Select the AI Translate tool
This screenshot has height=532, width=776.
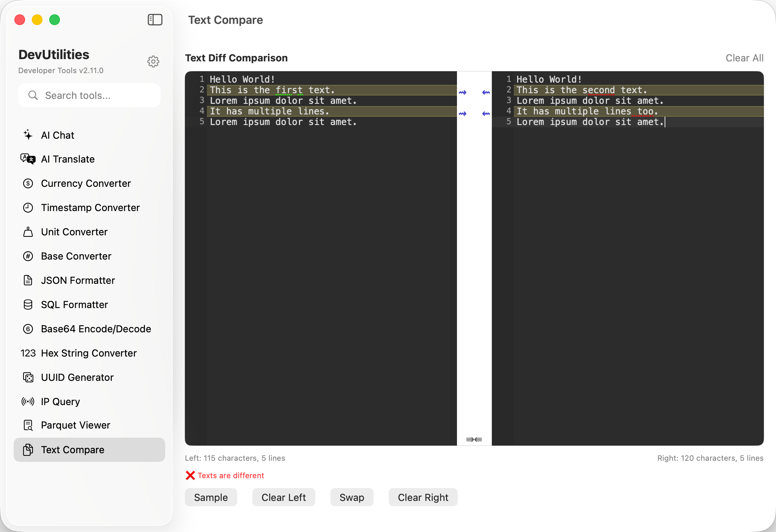pos(68,159)
